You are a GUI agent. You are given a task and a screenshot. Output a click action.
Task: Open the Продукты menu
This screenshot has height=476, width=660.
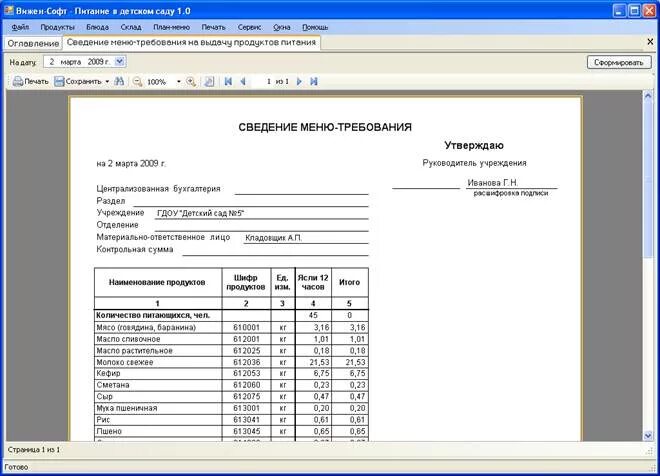click(58, 27)
